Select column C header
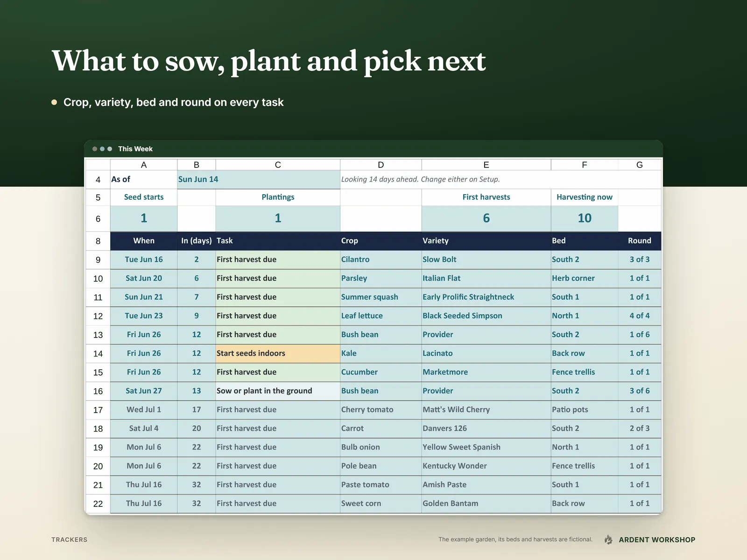This screenshot has width=747, height=560. pyautogui.click(x=278, y=165)
